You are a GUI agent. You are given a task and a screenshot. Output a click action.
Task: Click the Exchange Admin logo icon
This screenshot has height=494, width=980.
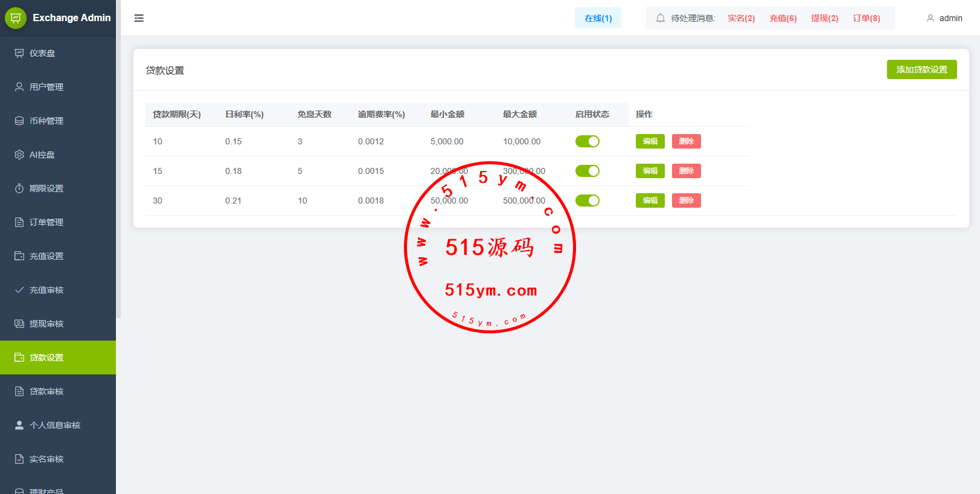[x=16, y=18]
